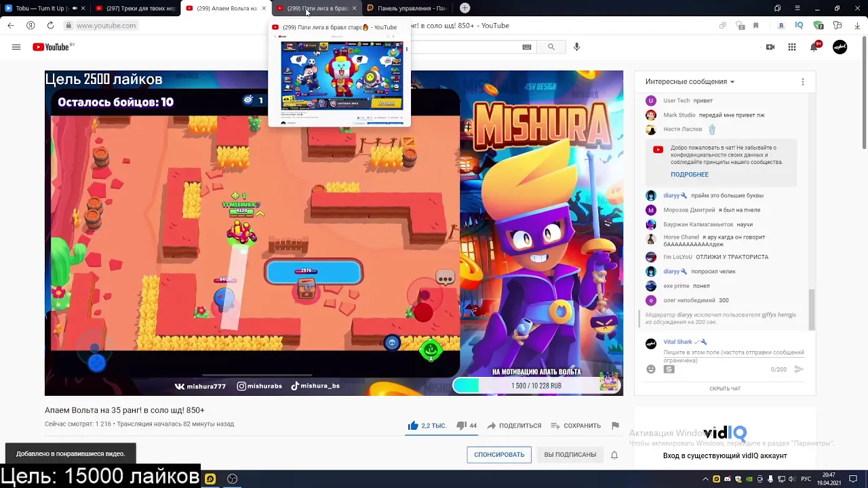Click the live chat message input field
This screenshot has height=488, width=868.
tap(734, 356)
